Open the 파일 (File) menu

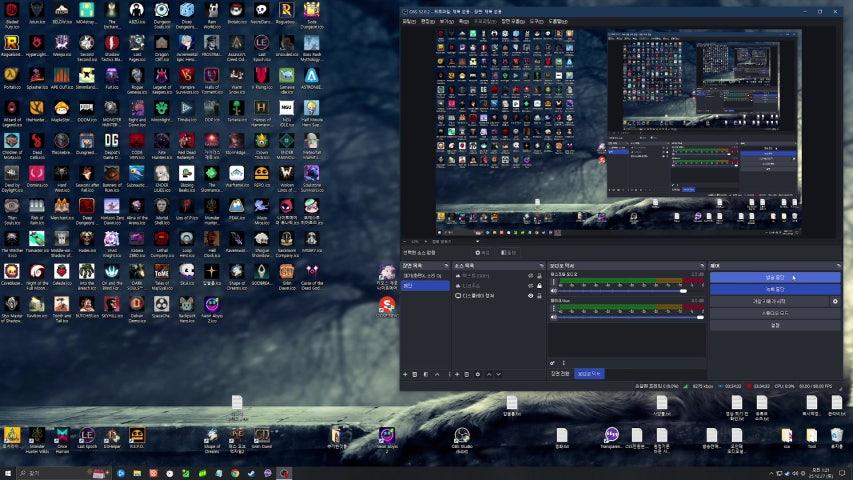point(409,20)
